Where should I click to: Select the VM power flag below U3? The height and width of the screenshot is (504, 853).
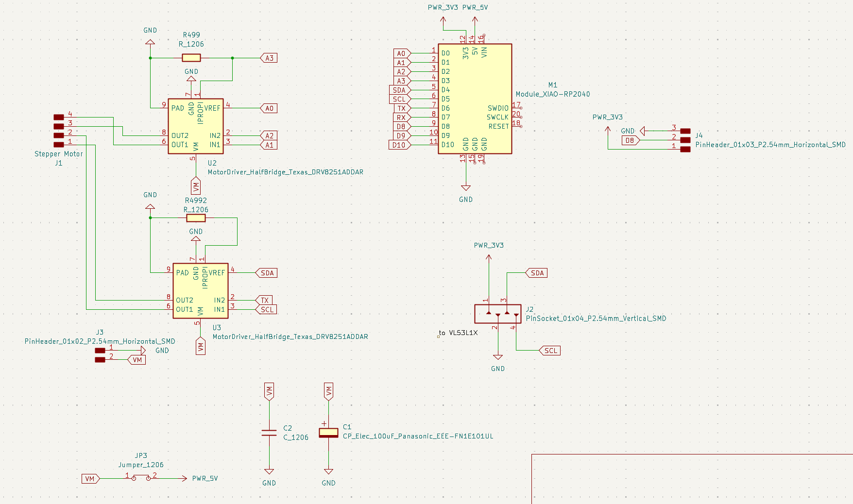tap(200, 346)
